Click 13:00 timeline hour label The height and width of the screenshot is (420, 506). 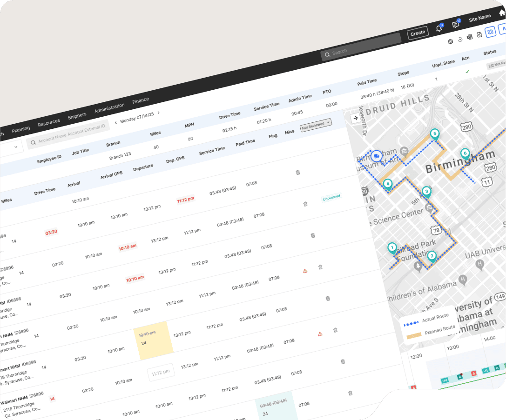point(453,347)
